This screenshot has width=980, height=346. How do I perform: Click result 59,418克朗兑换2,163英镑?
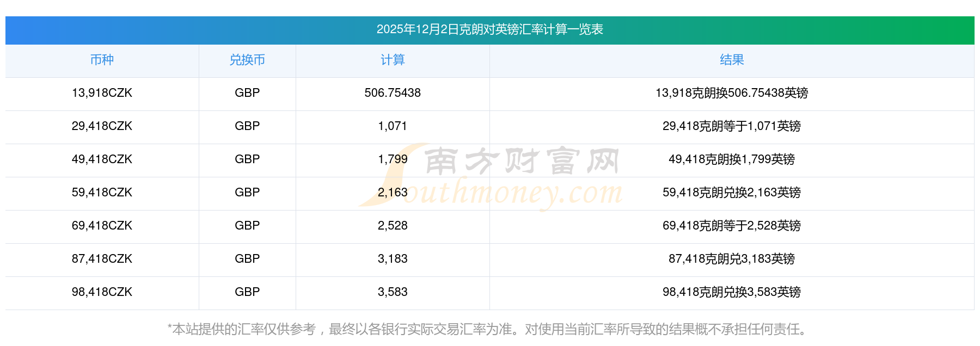(732, 193)
